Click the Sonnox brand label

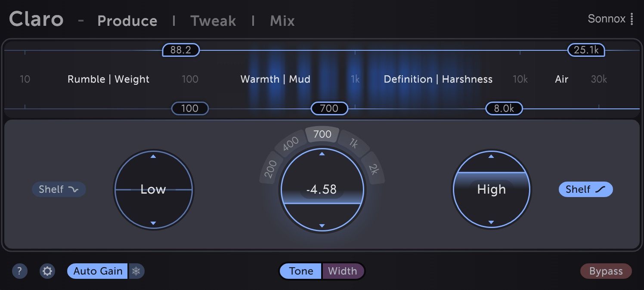607,19
